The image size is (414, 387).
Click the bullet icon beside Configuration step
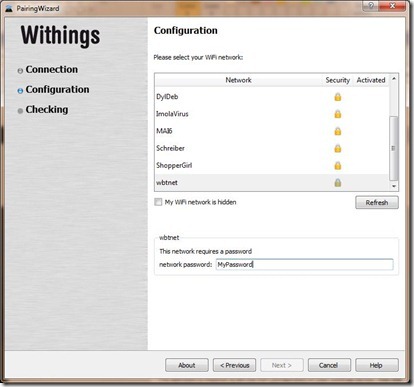tap(20, 91)
